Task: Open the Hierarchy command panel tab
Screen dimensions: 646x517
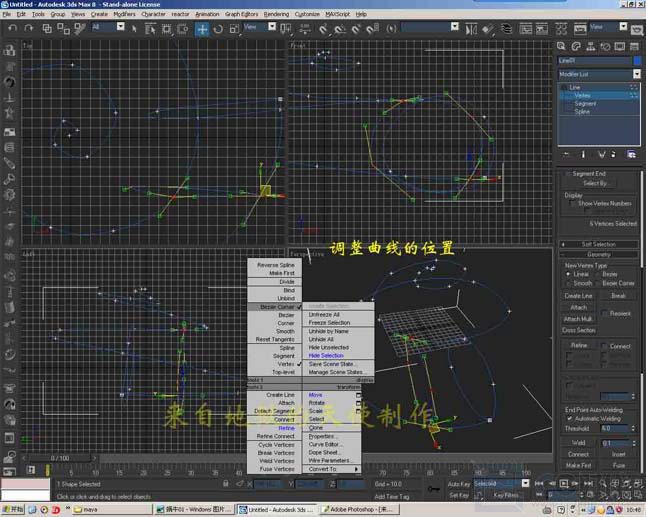Action: [x=591, y=47]
